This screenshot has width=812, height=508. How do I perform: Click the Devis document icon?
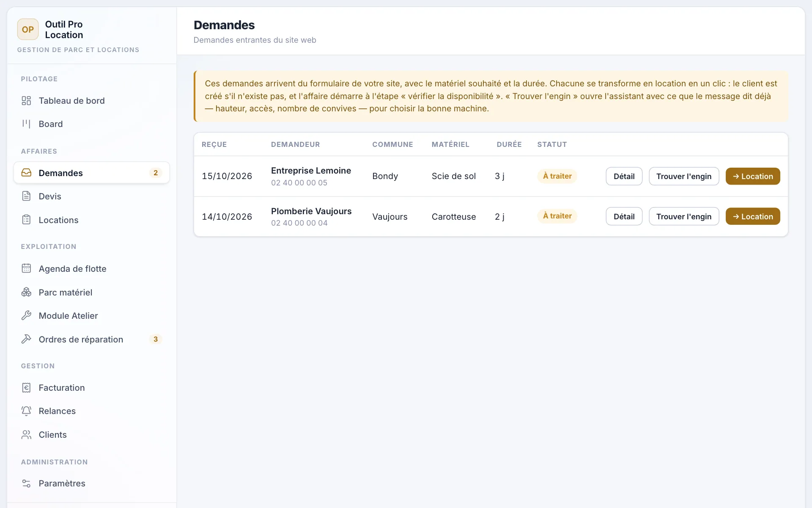[26, 196]
